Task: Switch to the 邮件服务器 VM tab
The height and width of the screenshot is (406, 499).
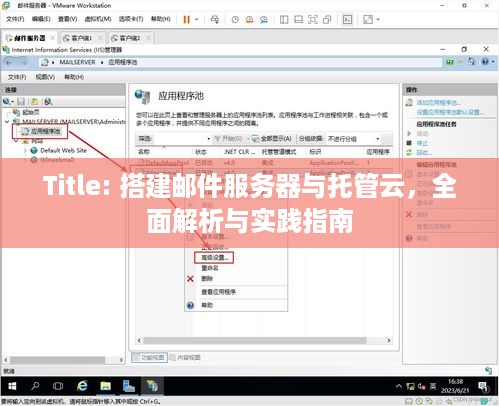Action: tap(29, 38)
